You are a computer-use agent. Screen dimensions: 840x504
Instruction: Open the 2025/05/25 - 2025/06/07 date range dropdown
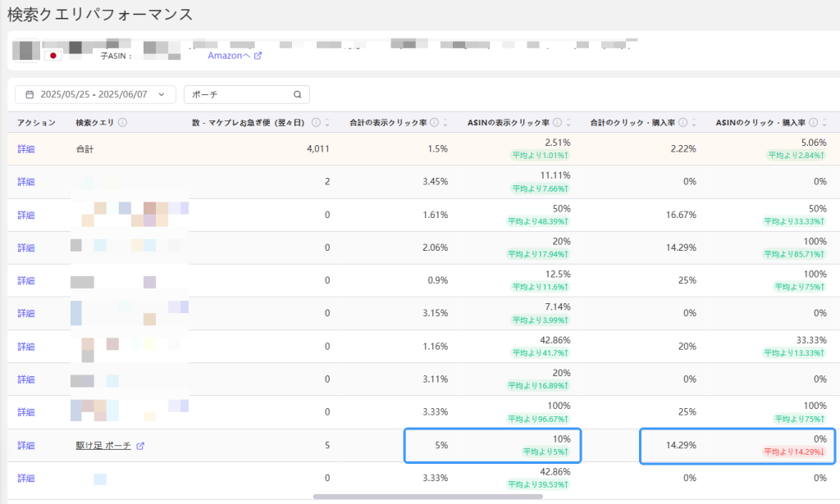[x=95, y=95]
